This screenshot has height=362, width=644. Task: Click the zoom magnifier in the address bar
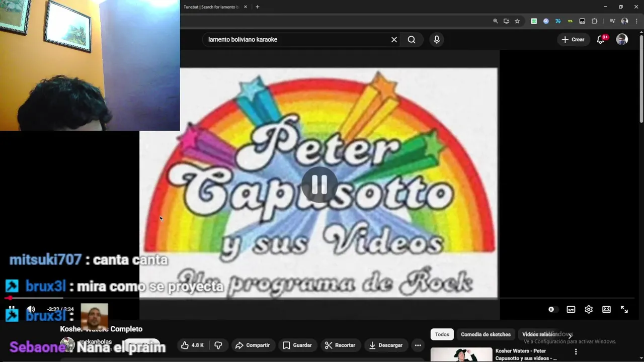click(x=496, y=21)
